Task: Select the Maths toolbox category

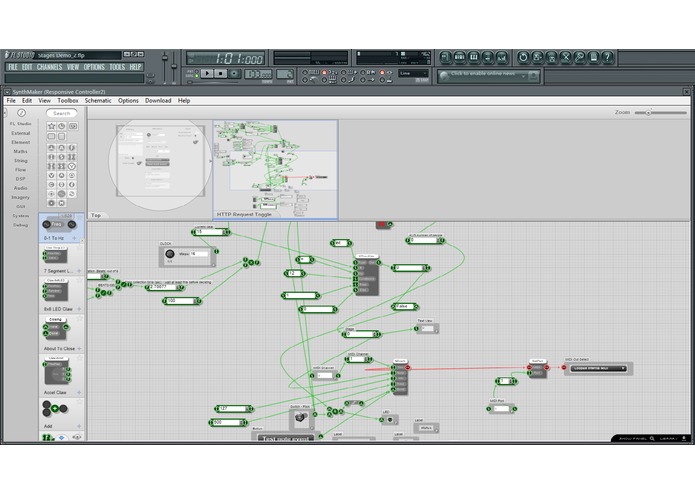Action: (20, 152)
